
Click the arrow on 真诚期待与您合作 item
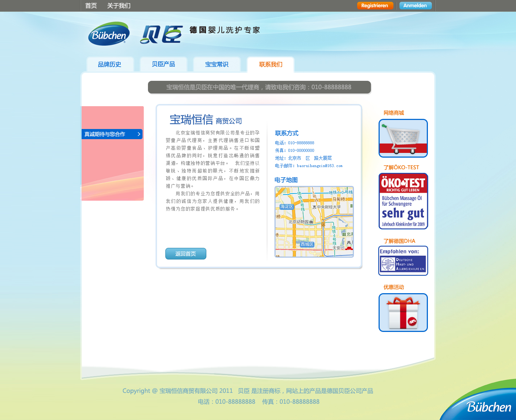coord(139,134)
